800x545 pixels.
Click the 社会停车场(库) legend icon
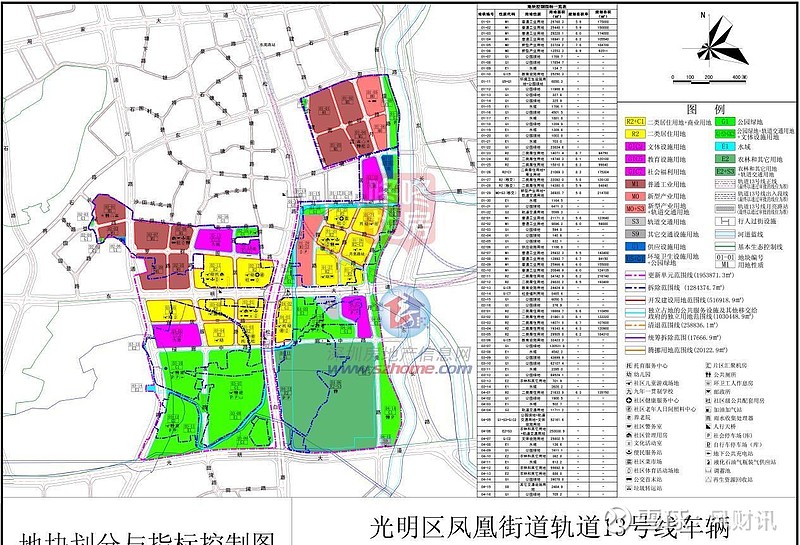[x=708, y=435]
